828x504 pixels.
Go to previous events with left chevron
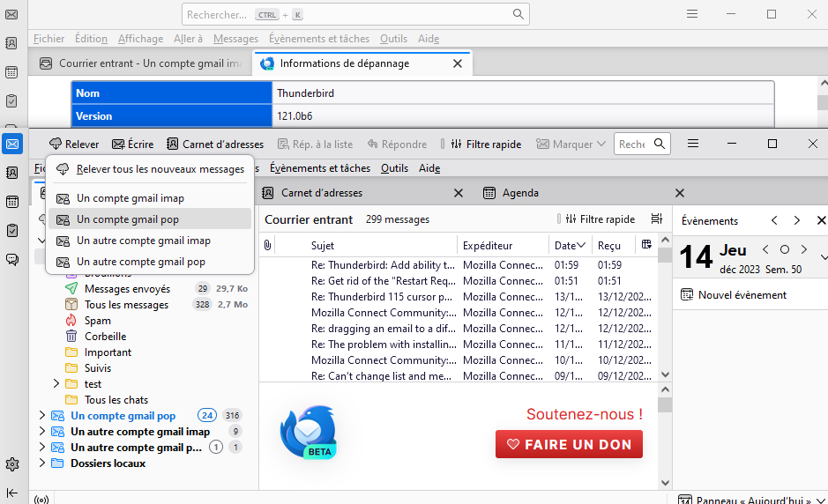tap(774, 220)
